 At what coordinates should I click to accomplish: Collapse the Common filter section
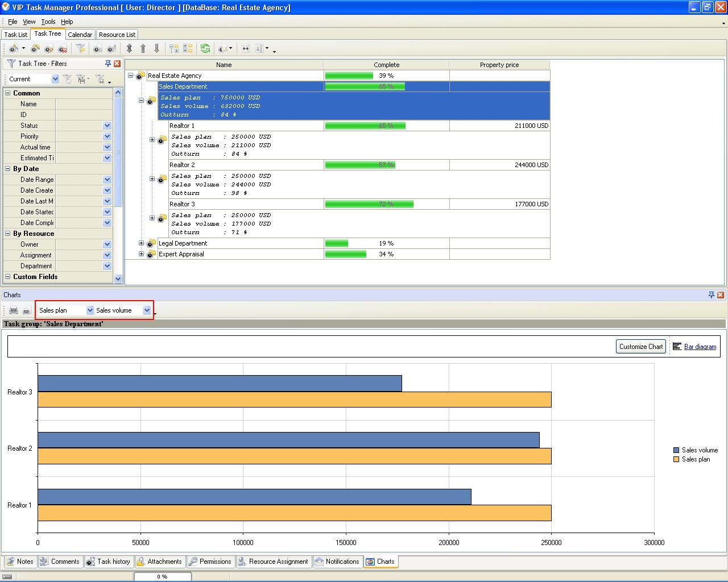click(x=8, y=93)
